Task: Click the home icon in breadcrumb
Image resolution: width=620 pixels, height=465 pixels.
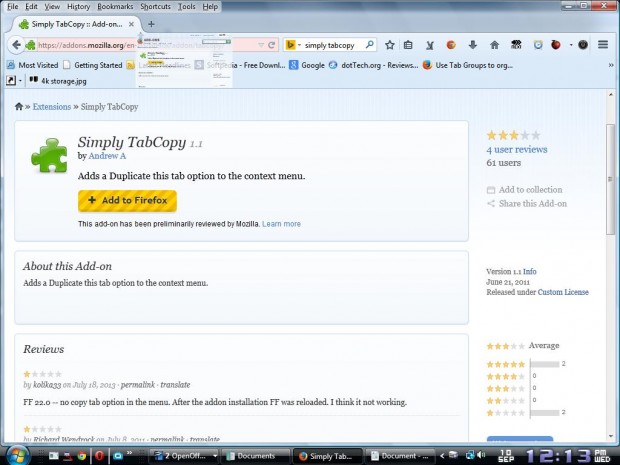Action: click(19, 106)
